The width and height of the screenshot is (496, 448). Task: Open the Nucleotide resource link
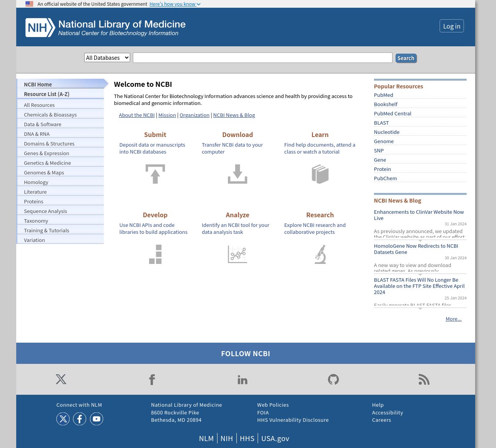click(387, 132)
